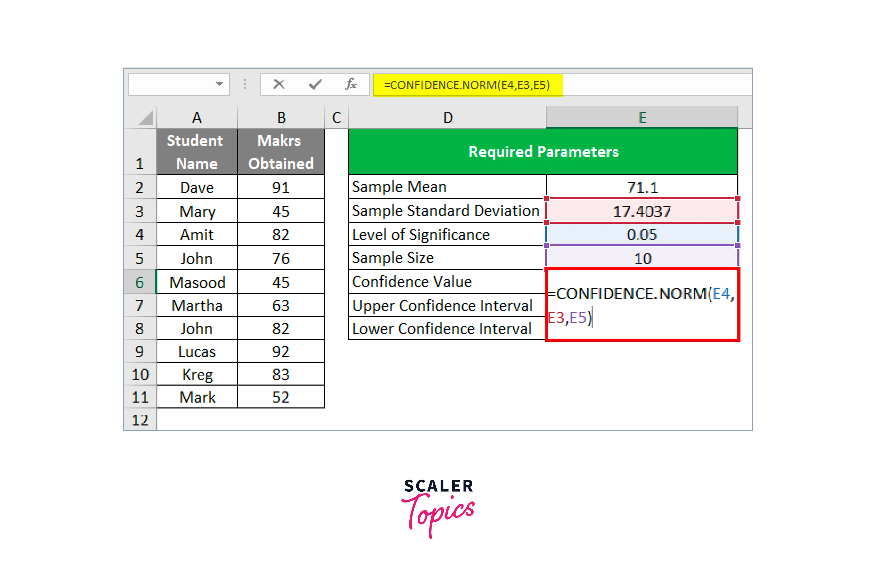
Task: Select column A header
Action: point(197,118)
